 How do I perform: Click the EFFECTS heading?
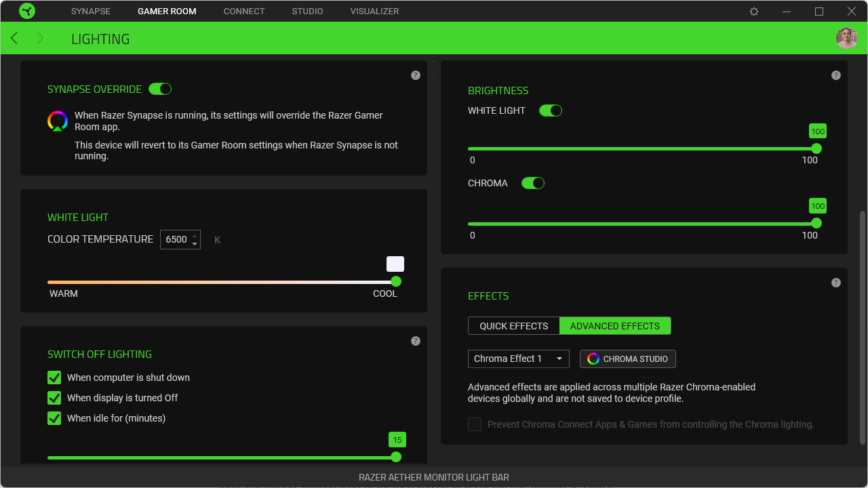488,296
